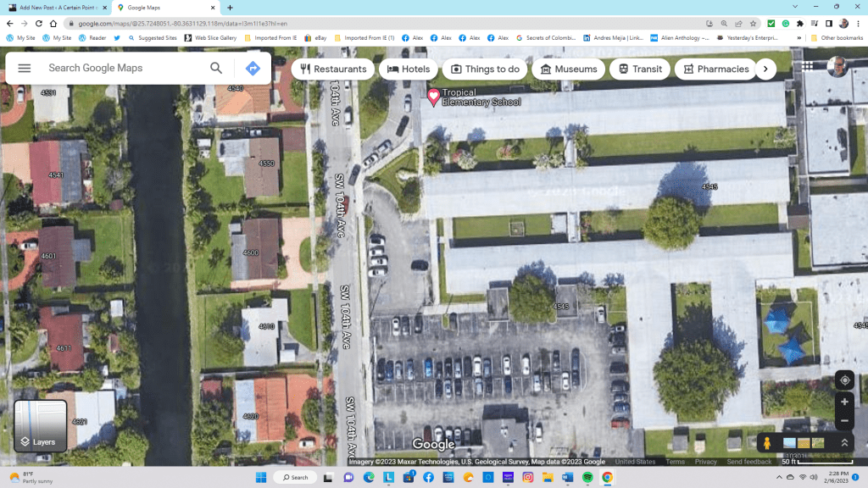Expand the hidden bookmarks overflow arrows

click(799, 38)
